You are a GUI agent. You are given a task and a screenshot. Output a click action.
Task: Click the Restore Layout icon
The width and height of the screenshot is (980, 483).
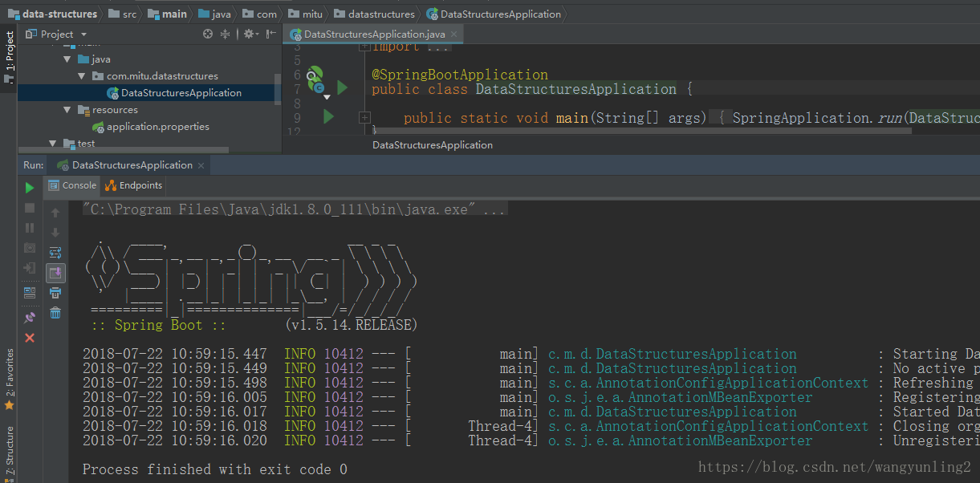click(x=30, y=293)
